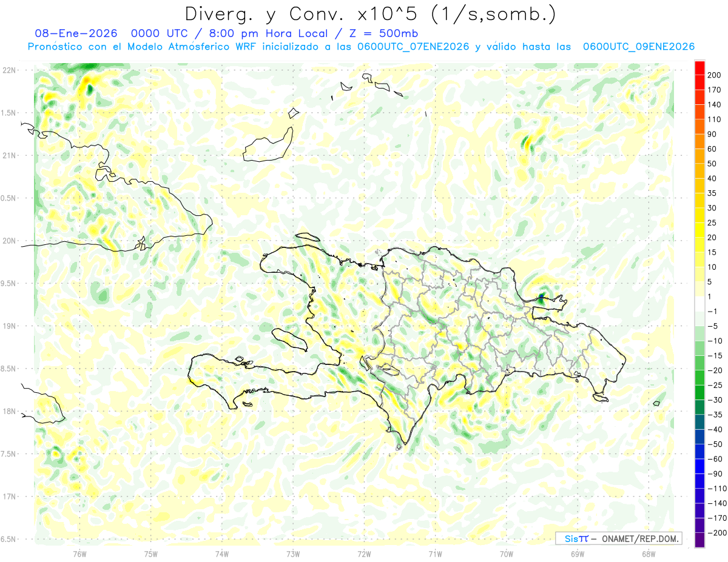Click the '200' color scale value
This screenshot has height=562, width=728.
(715, 75)
